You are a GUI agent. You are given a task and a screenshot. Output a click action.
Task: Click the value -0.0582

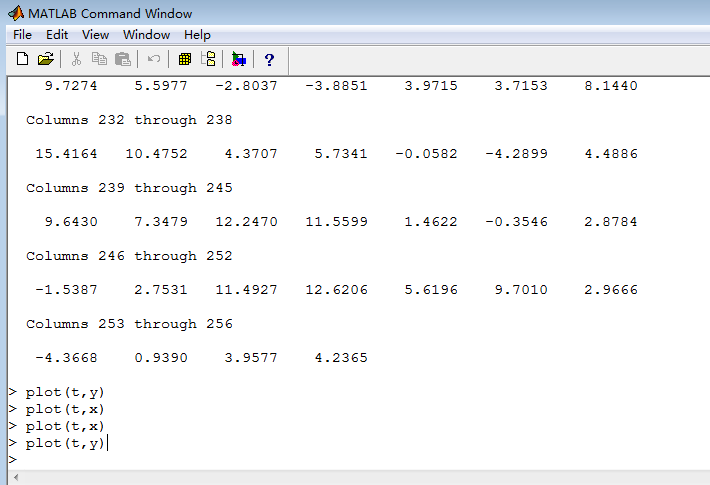pyautogui.click(x=426, y=154)
